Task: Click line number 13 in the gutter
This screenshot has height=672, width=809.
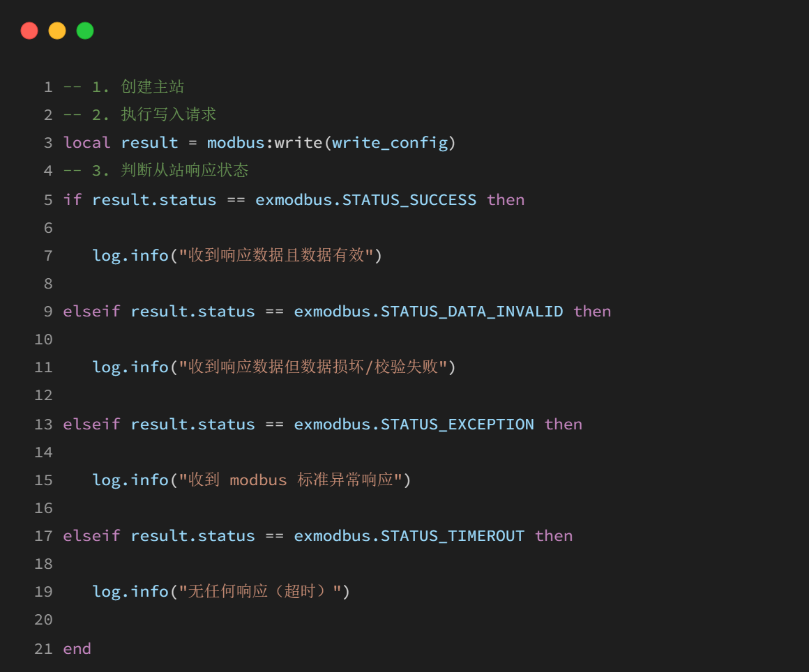Action: [43, 425]
